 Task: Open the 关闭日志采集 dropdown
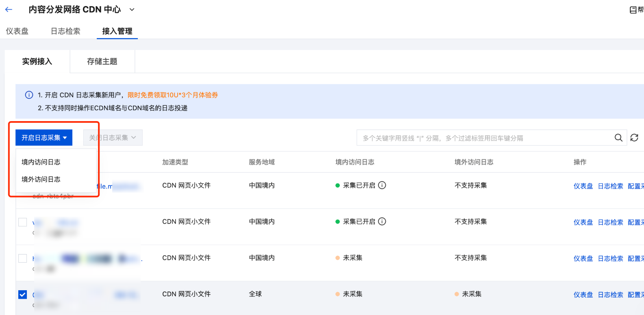pos(113,138)
